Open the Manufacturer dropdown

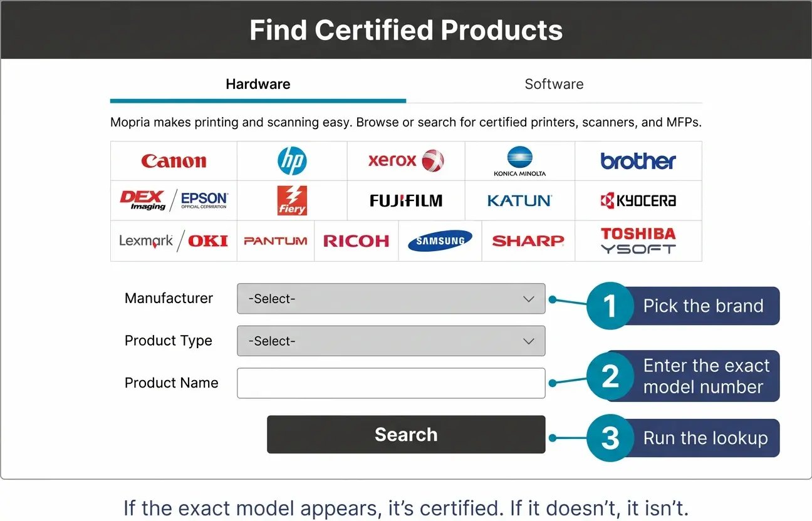point(391,299)
